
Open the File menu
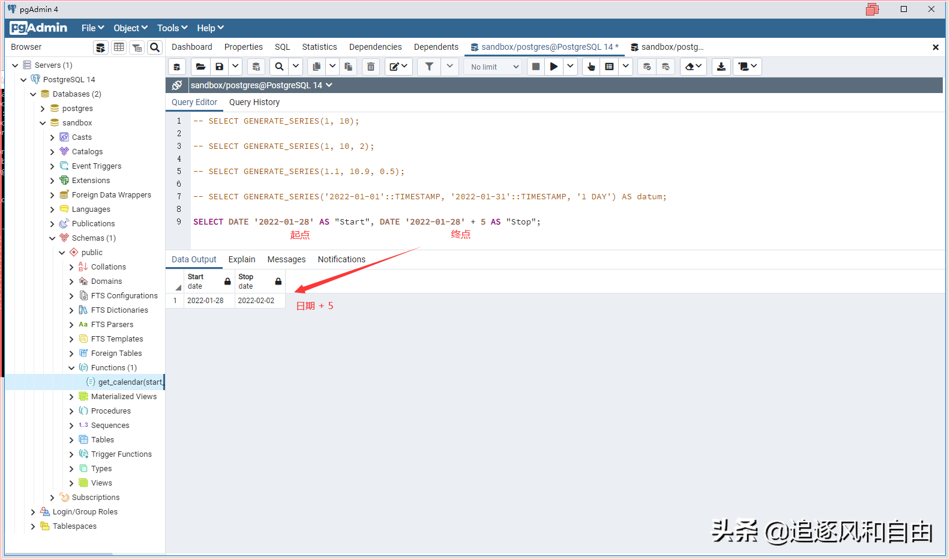coord(93,28)
